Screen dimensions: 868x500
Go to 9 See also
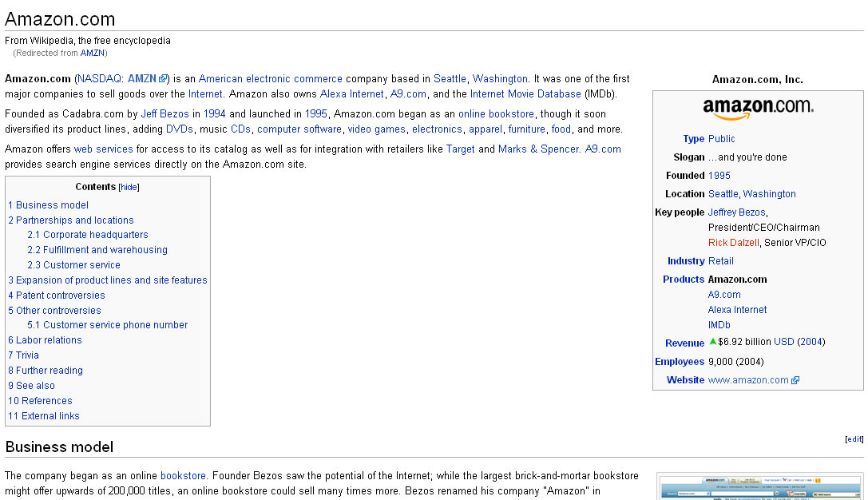[x=32, y=386]
